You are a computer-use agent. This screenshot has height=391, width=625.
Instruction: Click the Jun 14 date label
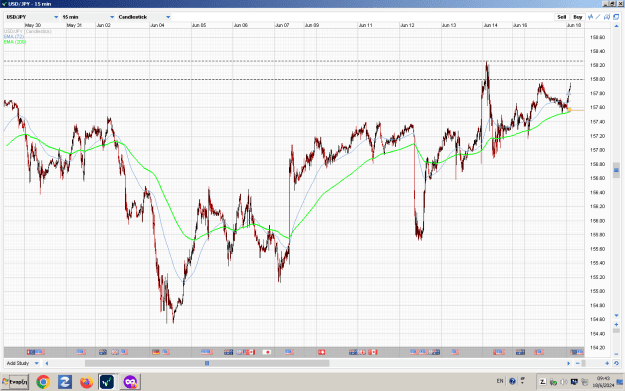pos(490,25)
